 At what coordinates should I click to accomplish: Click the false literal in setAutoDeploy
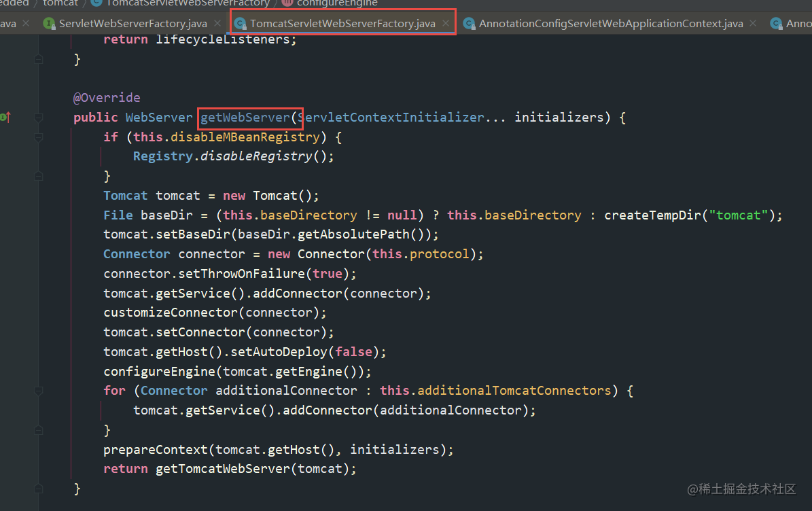pyautogui.click(x=354, y=352)
